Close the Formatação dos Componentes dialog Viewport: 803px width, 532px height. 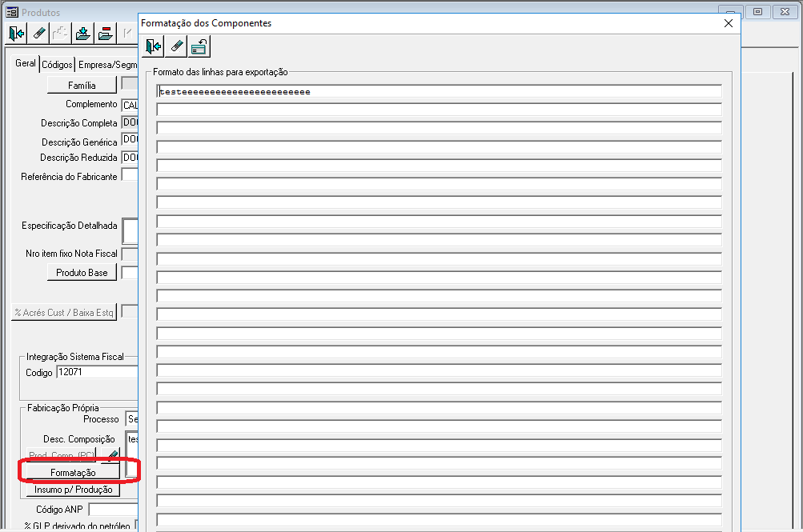729,23
